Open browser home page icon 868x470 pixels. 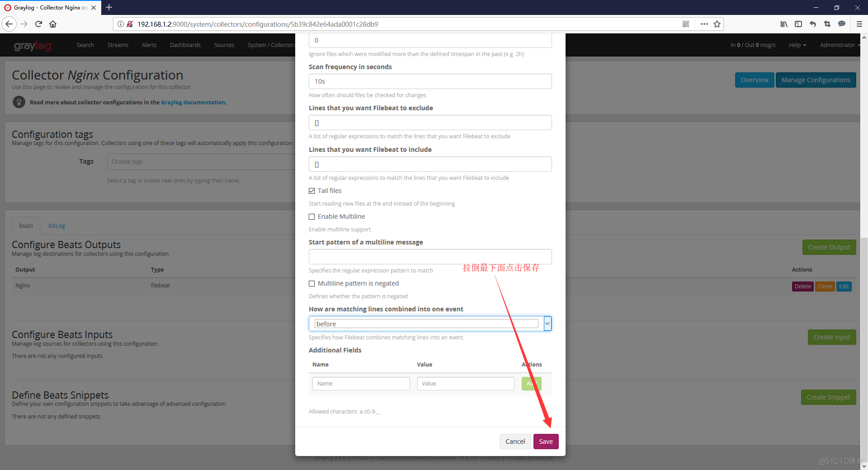53,24
